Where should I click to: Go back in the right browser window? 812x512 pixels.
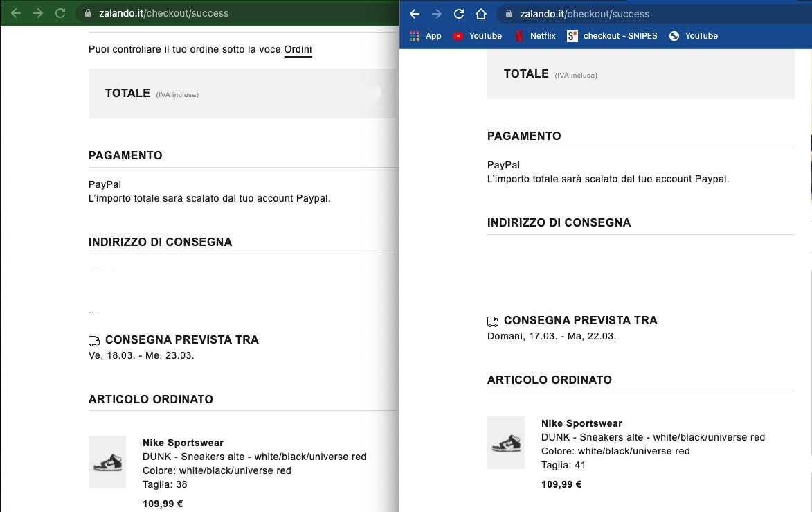click(414, 14)
